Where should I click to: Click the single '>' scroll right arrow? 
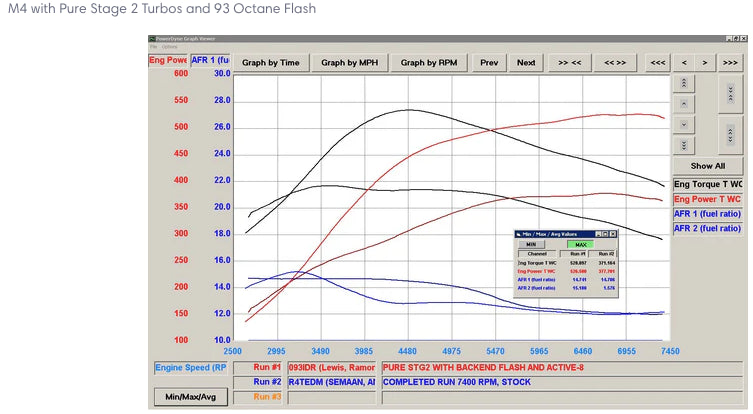705,62
